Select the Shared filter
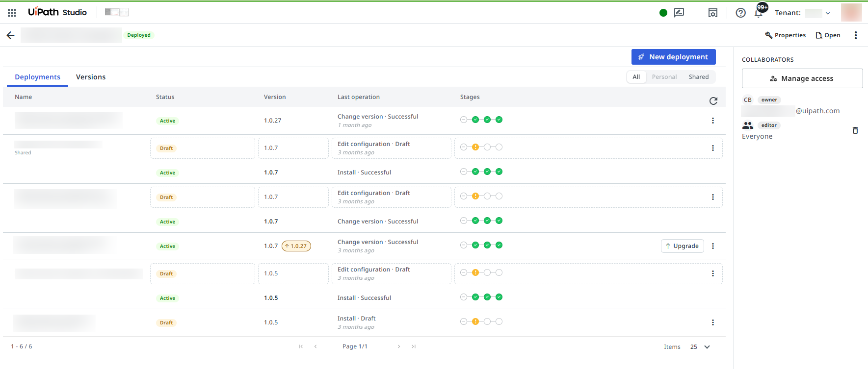Viewport: 868px width, 369px height. coord(699,77)
